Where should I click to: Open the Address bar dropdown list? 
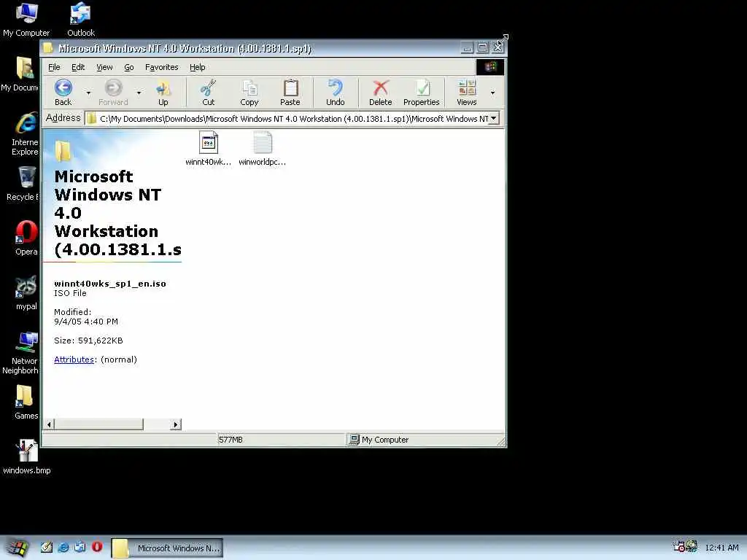[494, 118]
